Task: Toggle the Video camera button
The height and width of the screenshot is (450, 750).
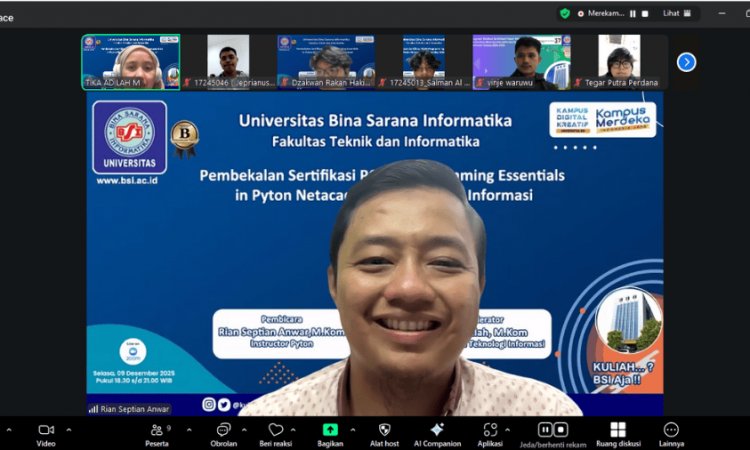Action: [46, 434]
